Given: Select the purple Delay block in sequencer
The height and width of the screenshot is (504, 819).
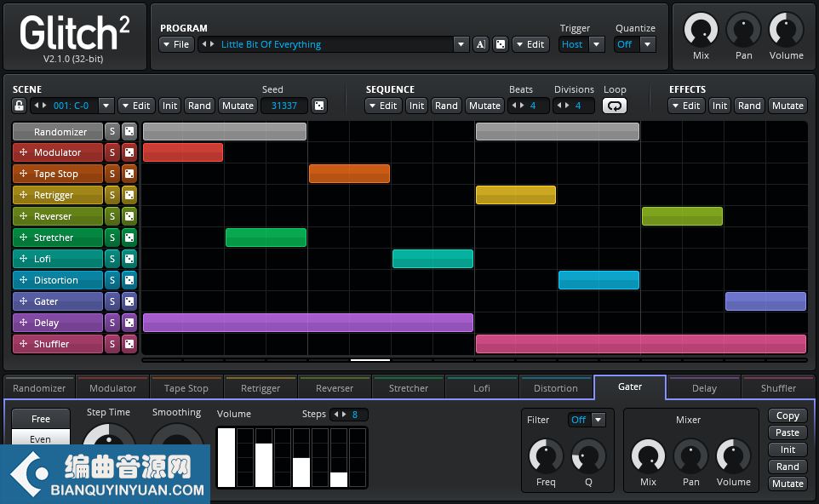Looking at the screenshot, I should [x=308, y=323].
